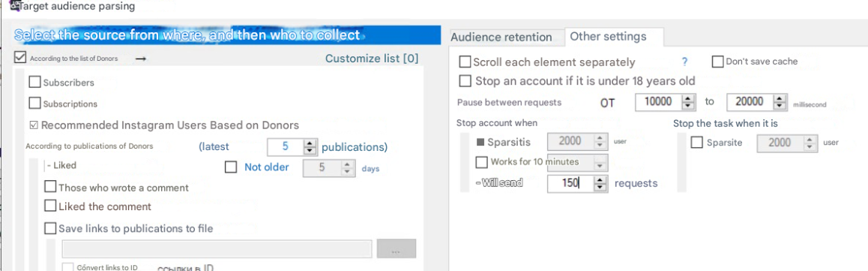Viewport: 868px width, 271px height.
Task: Click the Select the source header banner
Action: [226, 35]
